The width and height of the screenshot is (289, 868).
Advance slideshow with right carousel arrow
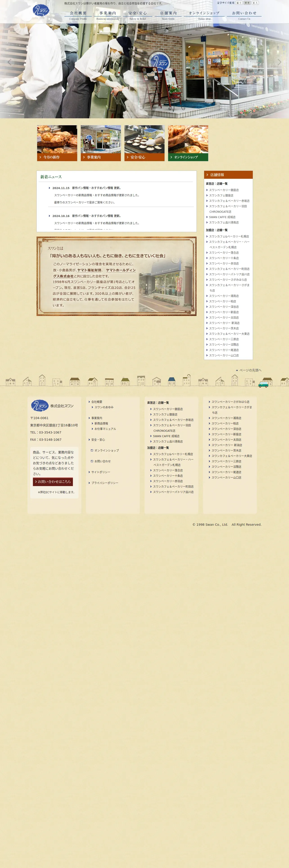[279, 62]
